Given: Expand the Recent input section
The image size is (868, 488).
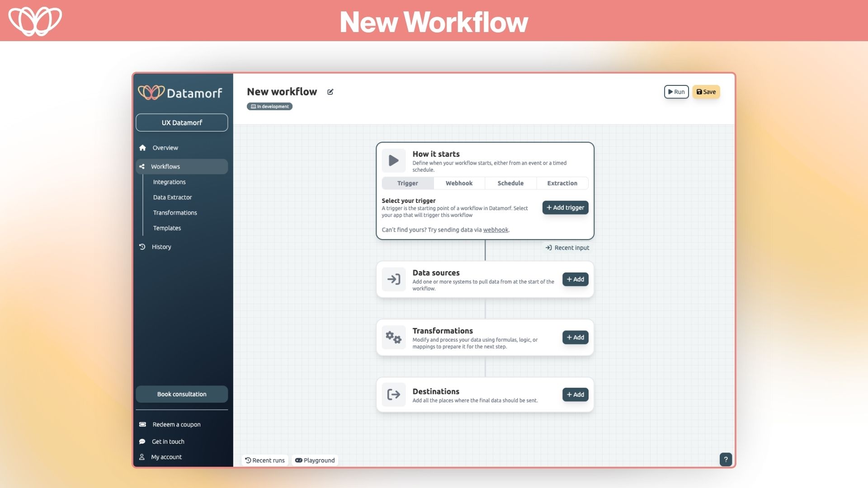Looking at the screenshot, I should 567,247.
